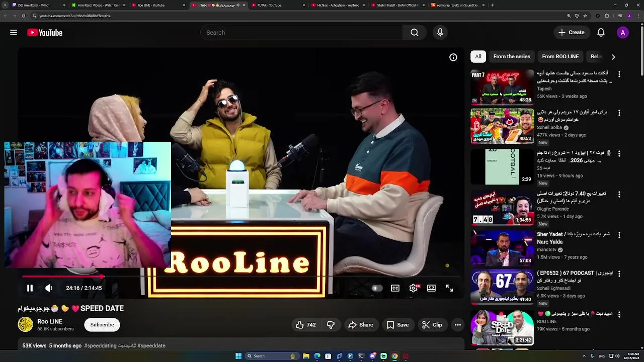Open the Windows Start menu

click(x=238, y=356)
